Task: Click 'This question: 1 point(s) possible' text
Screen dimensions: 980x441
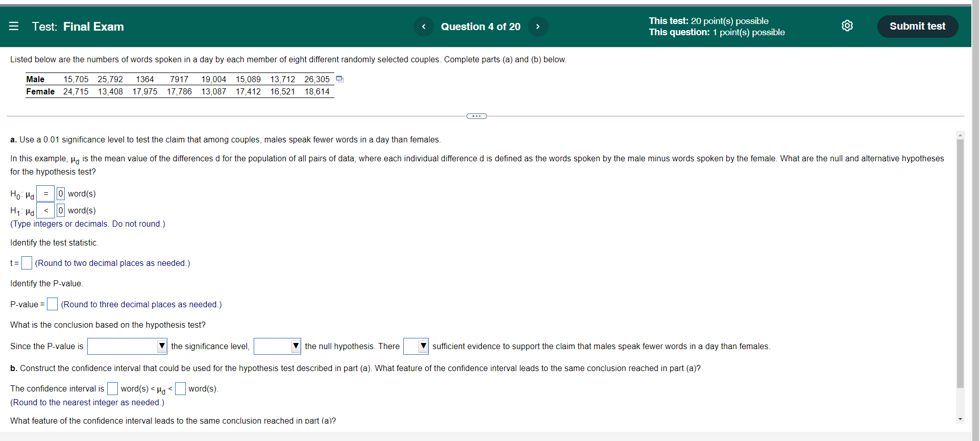Action: 717,32
